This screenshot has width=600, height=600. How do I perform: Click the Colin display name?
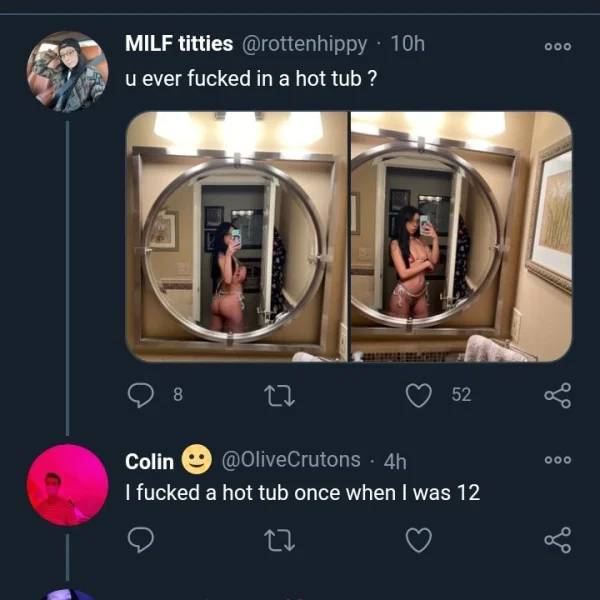pyautogui.click(x=149, y=461)
